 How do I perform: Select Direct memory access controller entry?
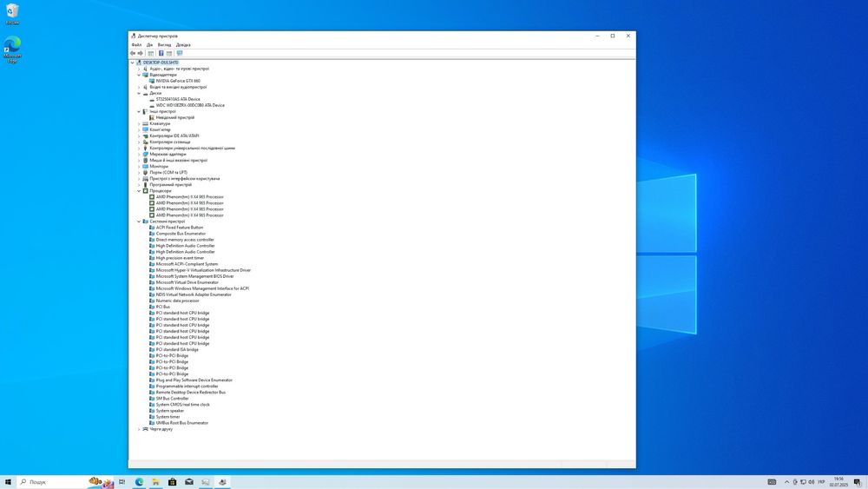185,239
